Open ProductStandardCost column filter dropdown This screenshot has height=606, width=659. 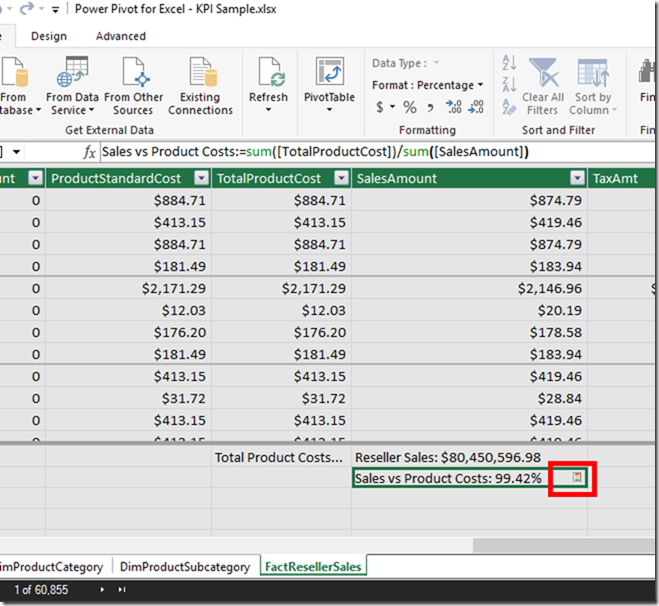point(201,178)
